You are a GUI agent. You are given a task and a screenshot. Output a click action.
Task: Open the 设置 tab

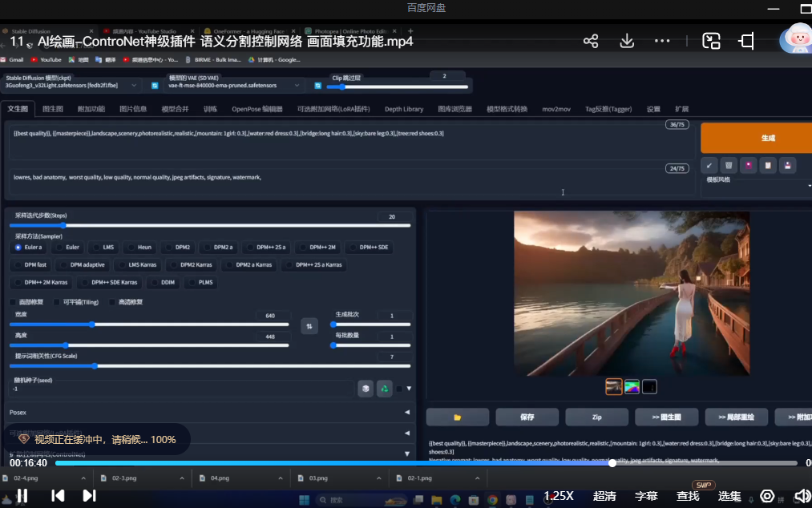(653, 109)
